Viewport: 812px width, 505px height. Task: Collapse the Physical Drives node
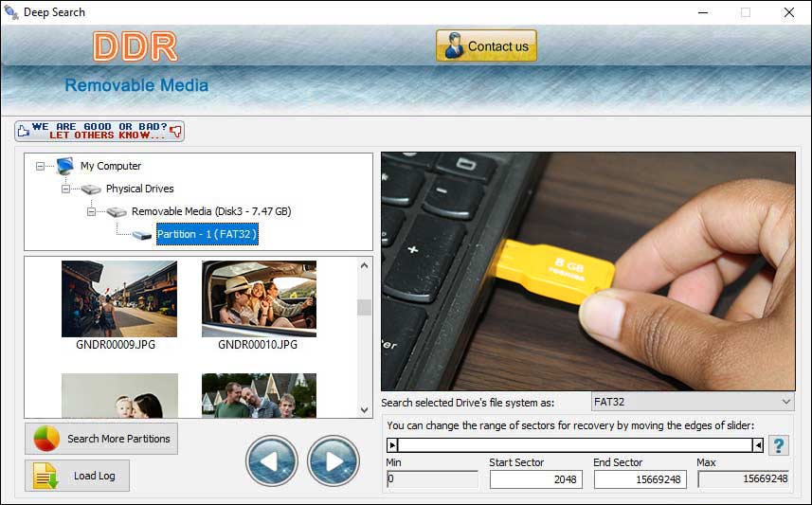coord(65,189)
